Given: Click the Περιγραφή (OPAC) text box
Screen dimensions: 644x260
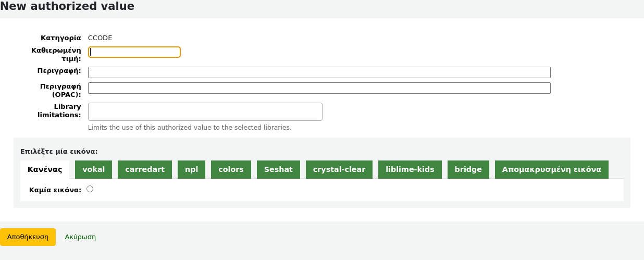Looking at the screenshot, I should 319,88.
